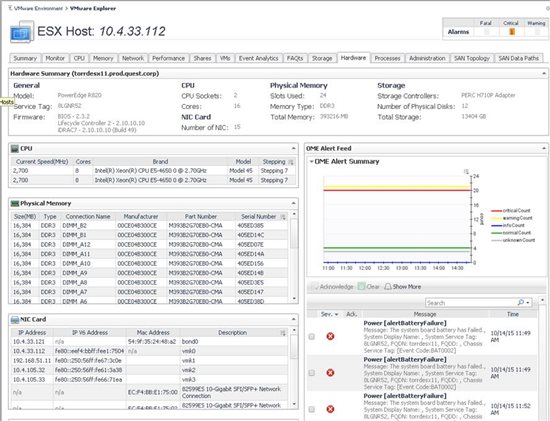
Task: Switch to the Administration tab
Action: coord(427,58)
